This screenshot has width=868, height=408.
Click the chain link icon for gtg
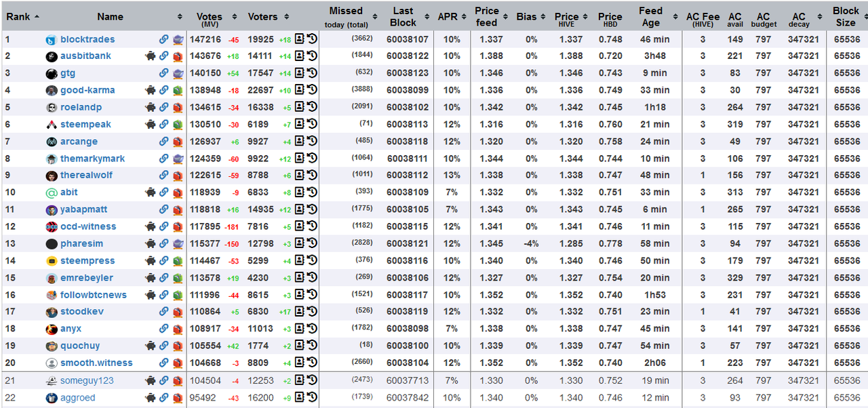click(164, 73)
